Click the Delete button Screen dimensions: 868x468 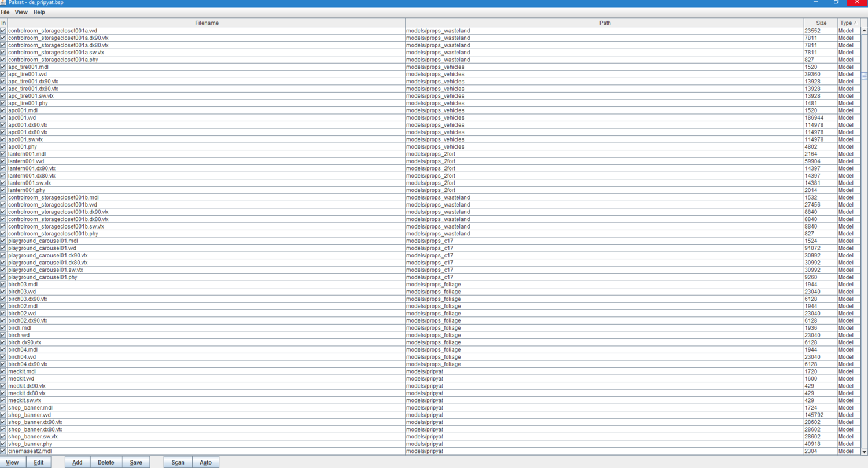point(106,462)
